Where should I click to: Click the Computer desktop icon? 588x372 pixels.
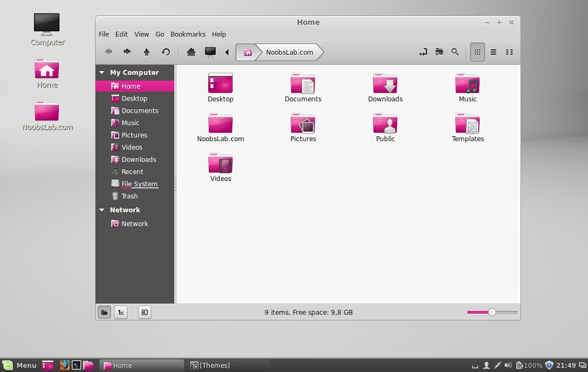[x=47, y=24]
